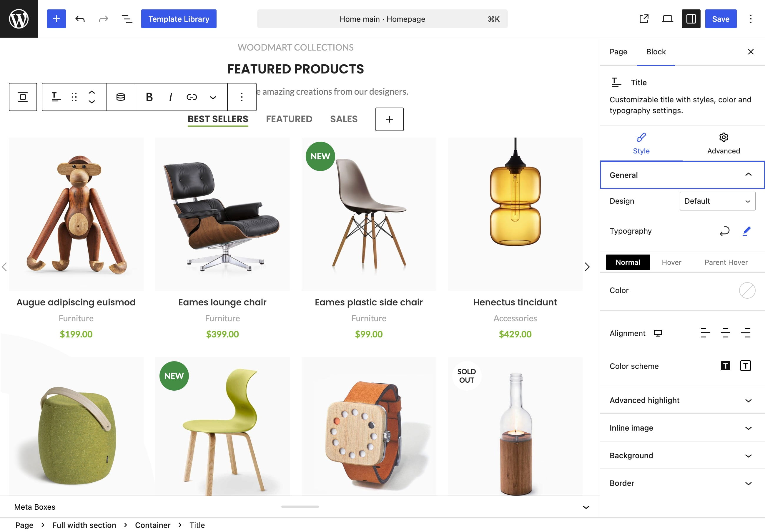Open the Color swatch picker
Screen dimensions: 765x532
coord(747,290)
